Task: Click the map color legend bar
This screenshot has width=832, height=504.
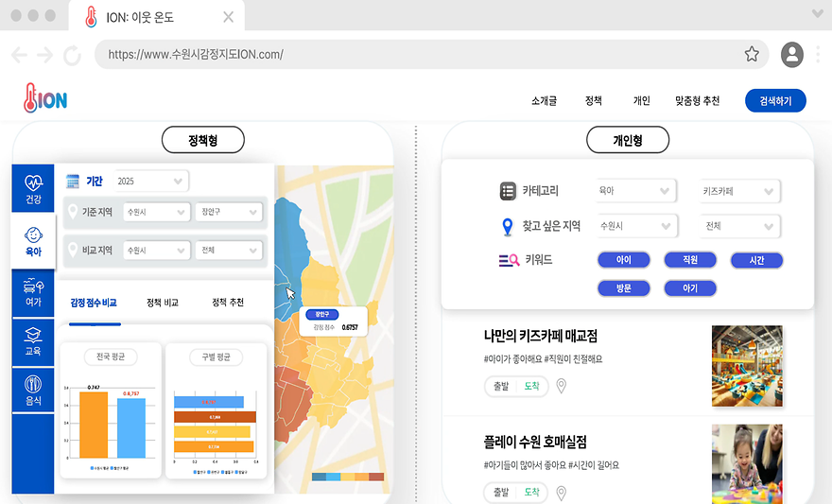Action: pyautogui.click(x=348, y=477)
